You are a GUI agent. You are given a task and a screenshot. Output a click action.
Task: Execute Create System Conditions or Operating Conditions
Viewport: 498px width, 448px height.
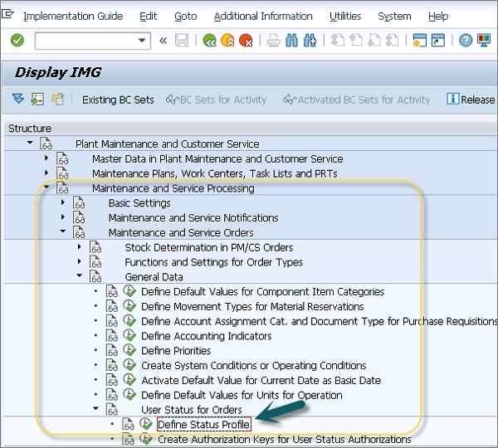129,365
